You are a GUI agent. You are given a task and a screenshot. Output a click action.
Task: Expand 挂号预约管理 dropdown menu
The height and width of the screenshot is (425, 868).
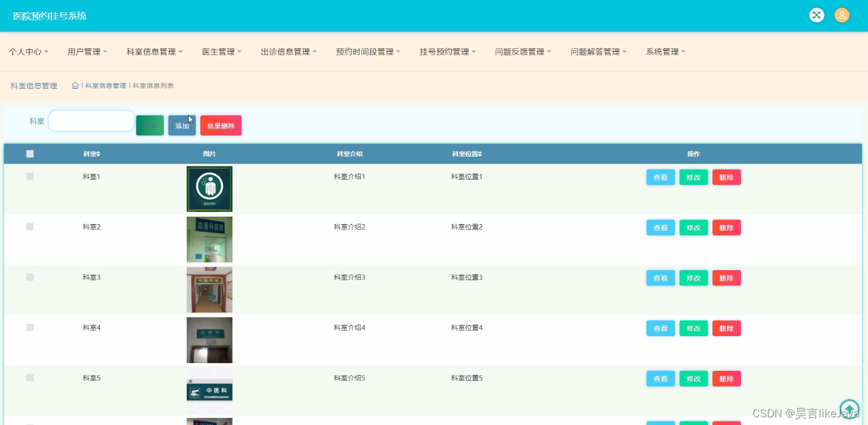(x=448, y=52)
